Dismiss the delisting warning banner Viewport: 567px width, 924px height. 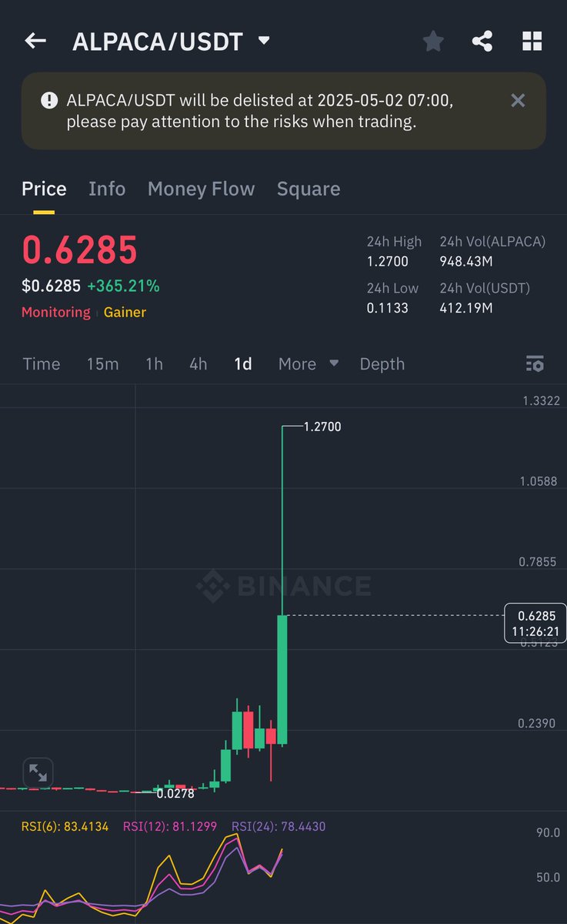(519, 100)
